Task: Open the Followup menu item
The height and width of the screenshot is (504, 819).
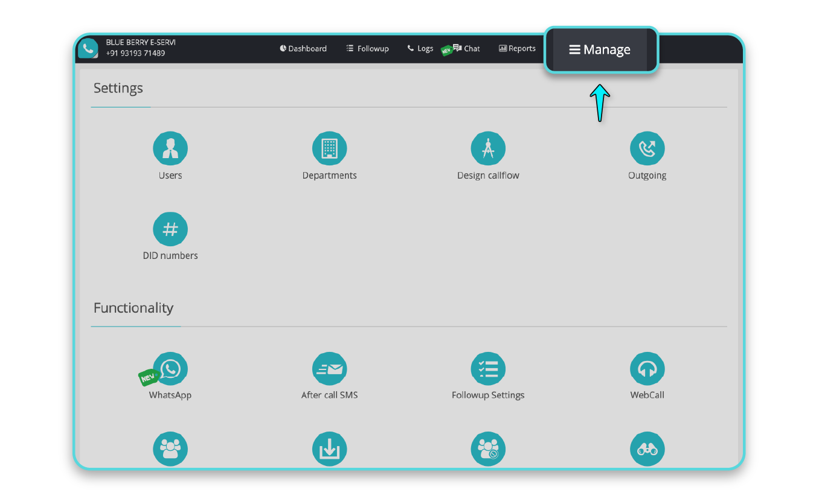Action: point(367,48)
